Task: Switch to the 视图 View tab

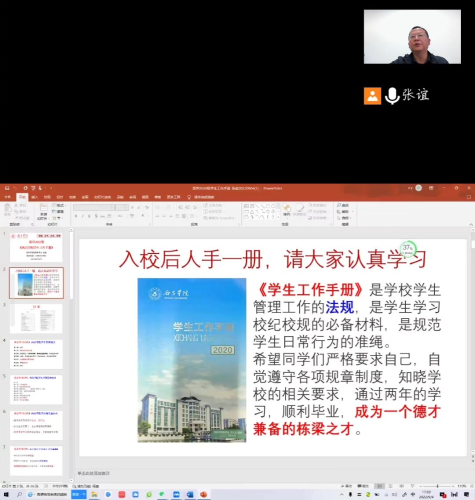Action: pyautogui.click(x=145, y=197)
